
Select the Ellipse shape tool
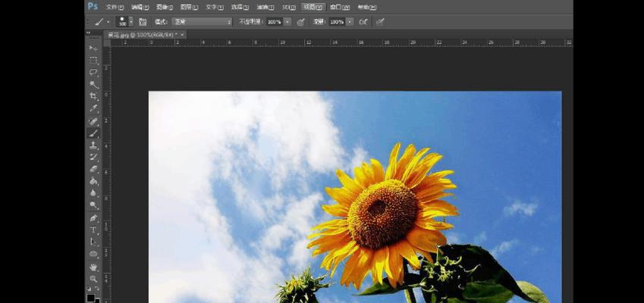point(93,254)
